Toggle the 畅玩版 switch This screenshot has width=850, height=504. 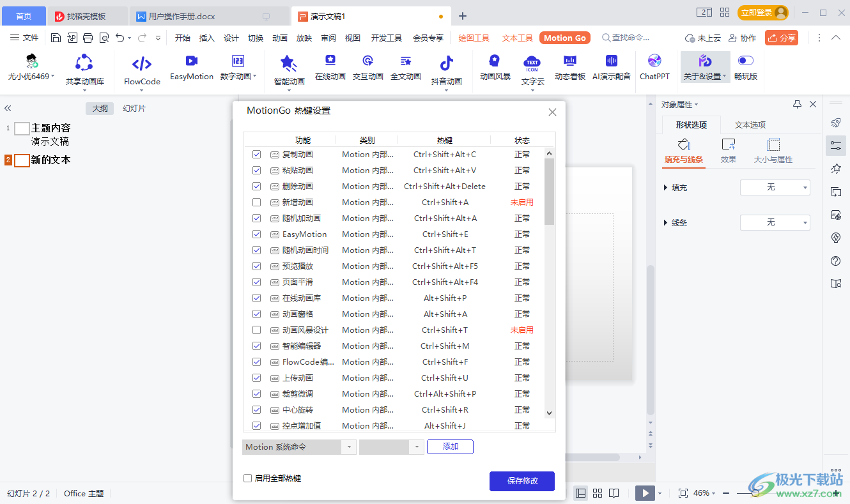coord(746,61)
